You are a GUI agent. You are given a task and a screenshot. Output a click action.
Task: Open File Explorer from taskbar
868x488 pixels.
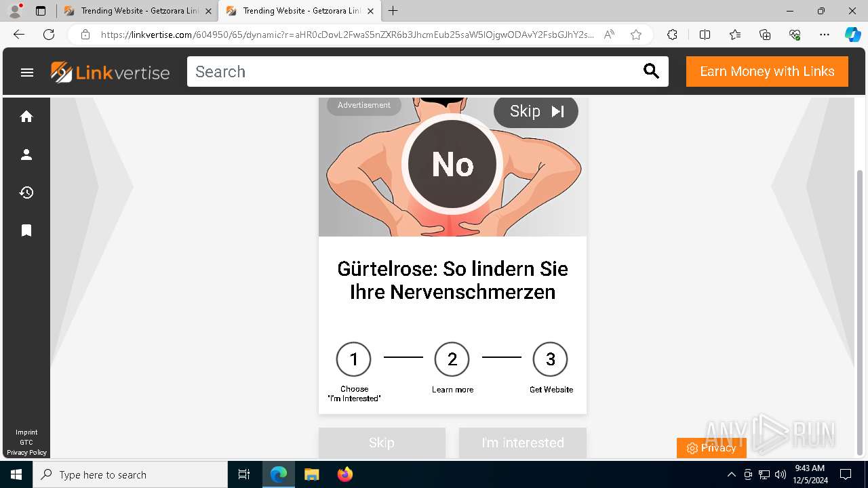[312, 474]
